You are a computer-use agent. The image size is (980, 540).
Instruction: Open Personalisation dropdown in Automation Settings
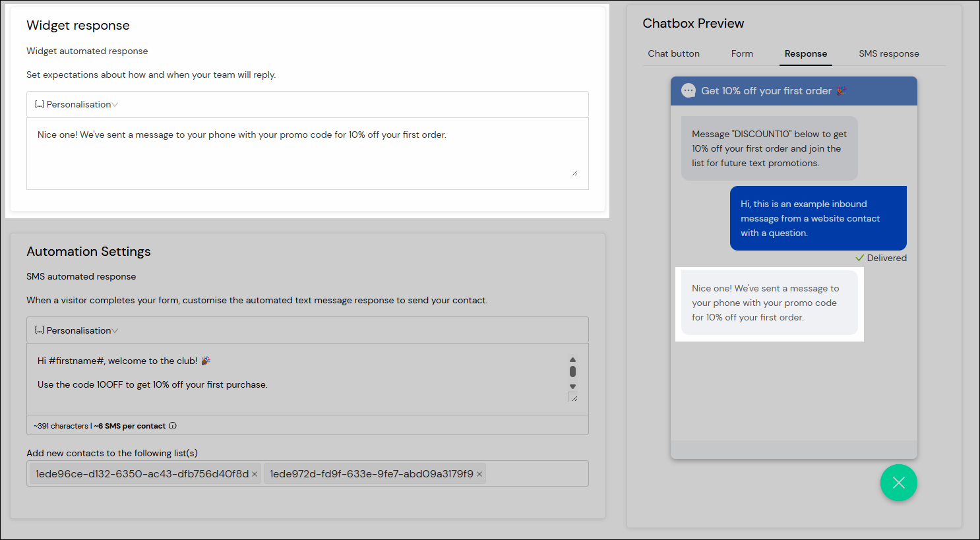pos(77,330)
